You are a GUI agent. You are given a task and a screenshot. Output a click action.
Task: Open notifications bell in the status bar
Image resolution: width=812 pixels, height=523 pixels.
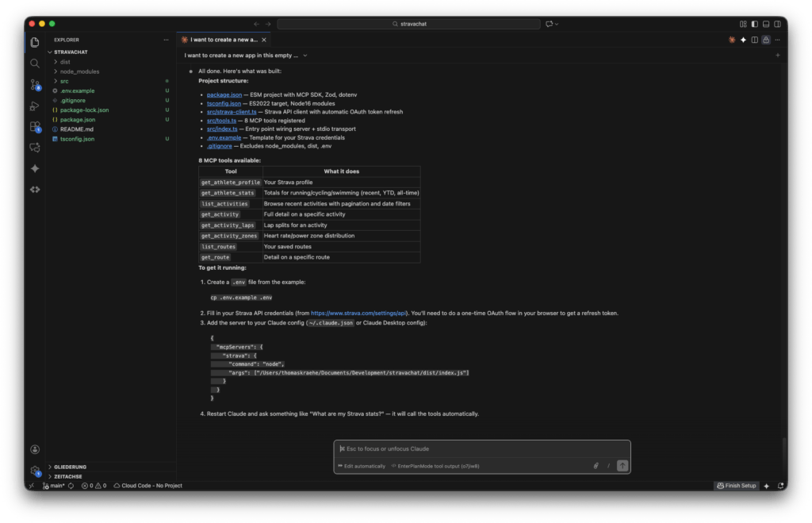click(x=780, y=486)
